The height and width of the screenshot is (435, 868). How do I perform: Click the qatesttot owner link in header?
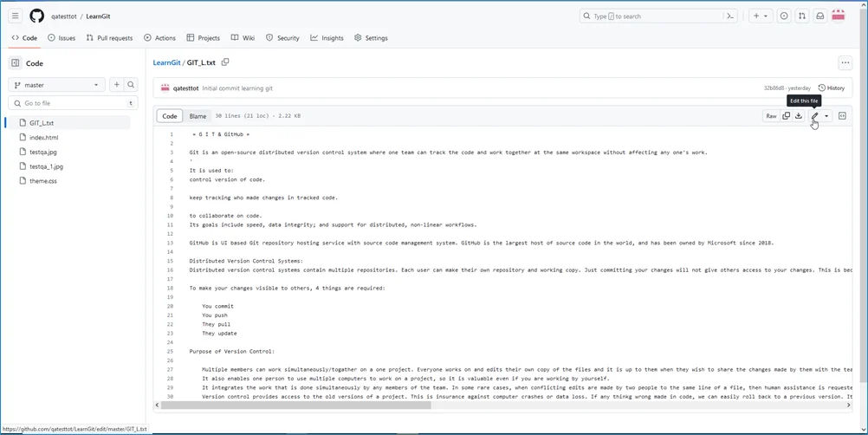click(x=64, y=16)
